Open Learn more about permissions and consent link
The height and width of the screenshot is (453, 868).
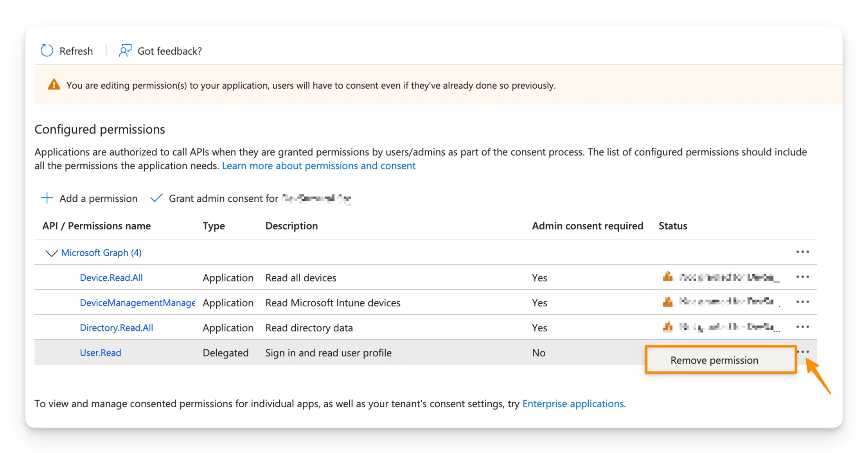tap(319, 166)
